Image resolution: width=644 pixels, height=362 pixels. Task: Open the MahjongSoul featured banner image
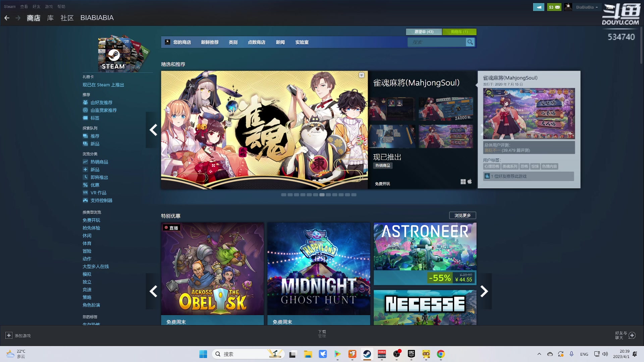point(264,130)
